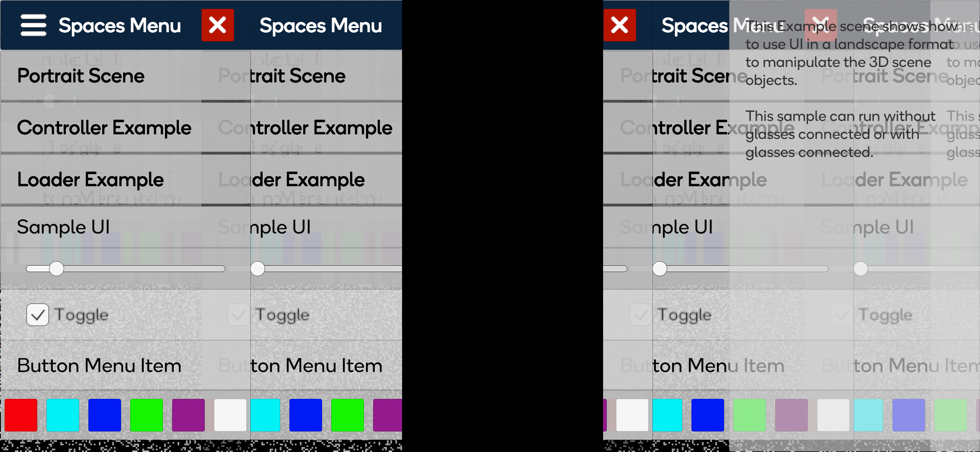980x452 pixels.
Task: Select the Loader Example menu item
Action: [x=90, y=180]
